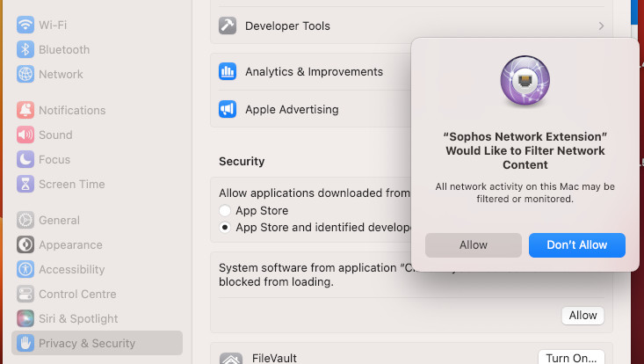Click the "All network activity on this Mac" text

[x=525, y=193]
